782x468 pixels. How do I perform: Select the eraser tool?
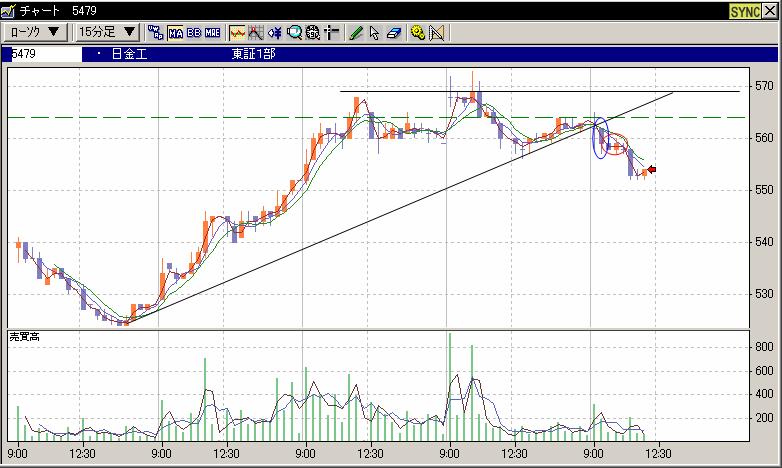point(393,33)
